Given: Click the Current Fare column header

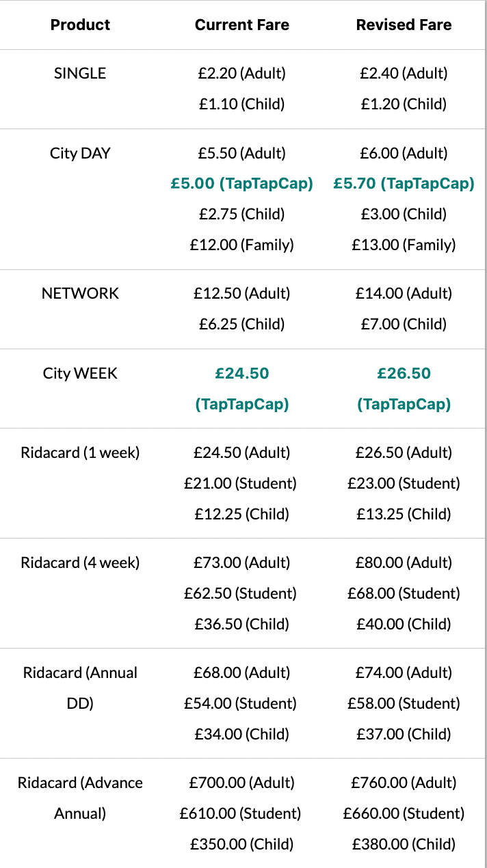Looking at the screenshot, I should [x=241, y=25].
